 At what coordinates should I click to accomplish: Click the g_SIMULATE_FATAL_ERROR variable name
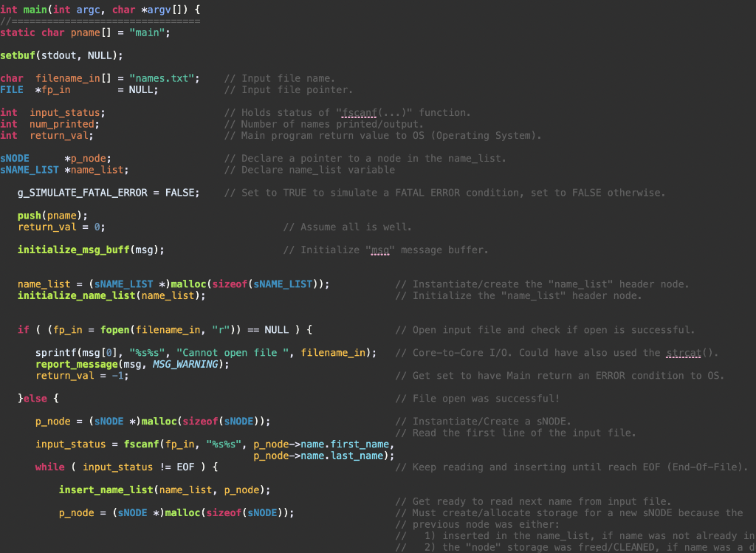pyautogui.click(x=83, y=193)
